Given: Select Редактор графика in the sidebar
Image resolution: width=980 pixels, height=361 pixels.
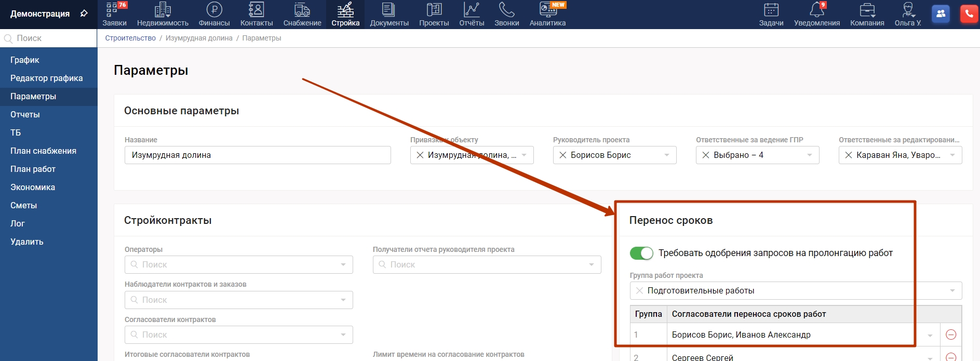Looking at the screenshot, I should point(47,78).
